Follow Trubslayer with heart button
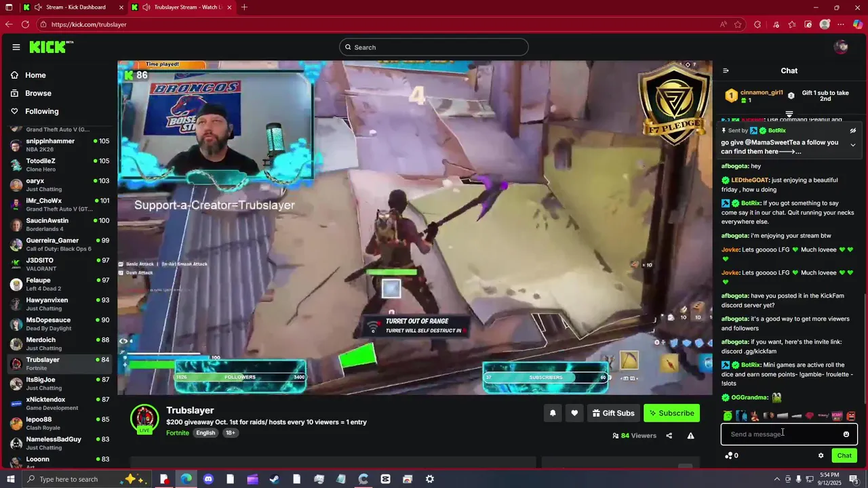868x488 pixels. [574, 413]
